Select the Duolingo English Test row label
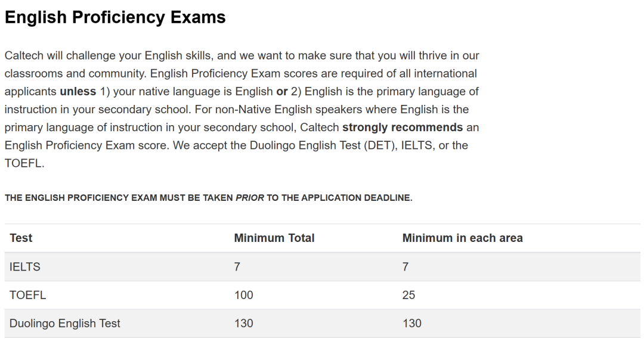Image resolution: width=644 pixels, height=342 pixels. 65,324
